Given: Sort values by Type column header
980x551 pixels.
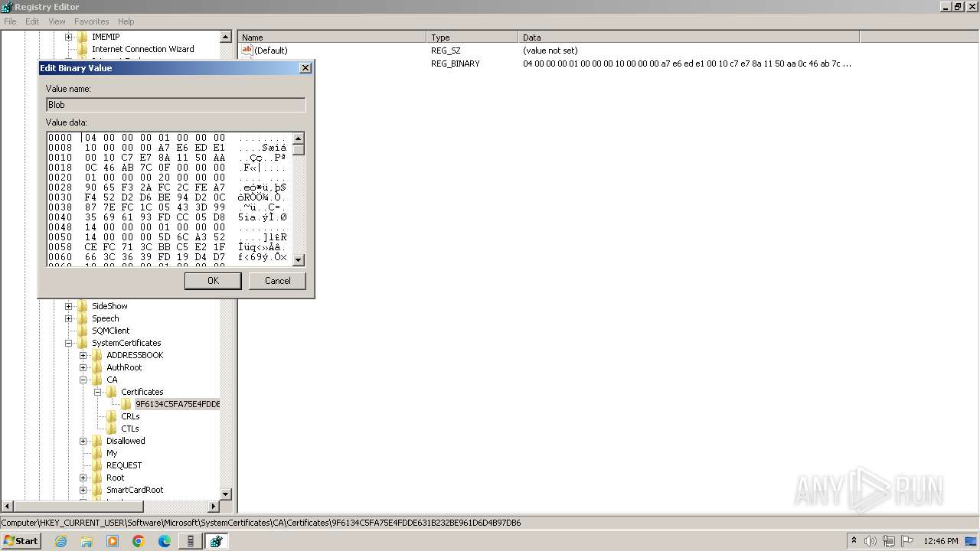Looking at the screenshot, I should (x=472, y=37).
